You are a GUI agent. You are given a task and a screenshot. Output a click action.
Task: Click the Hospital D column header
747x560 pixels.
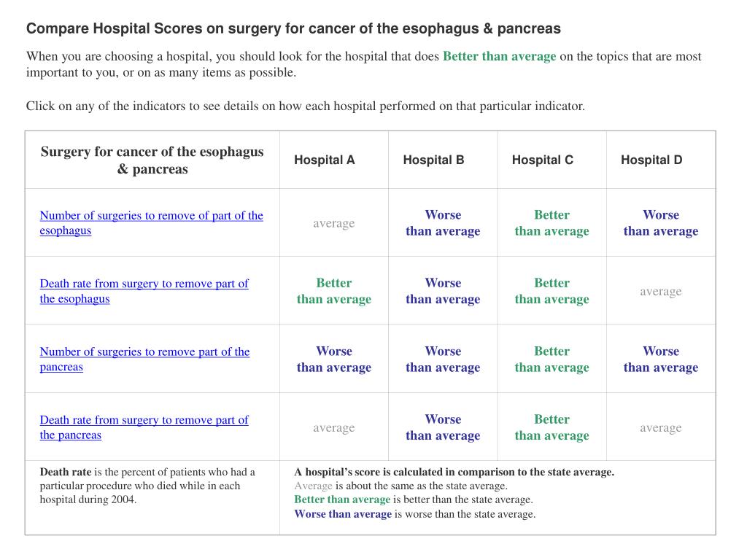(651, 160)
